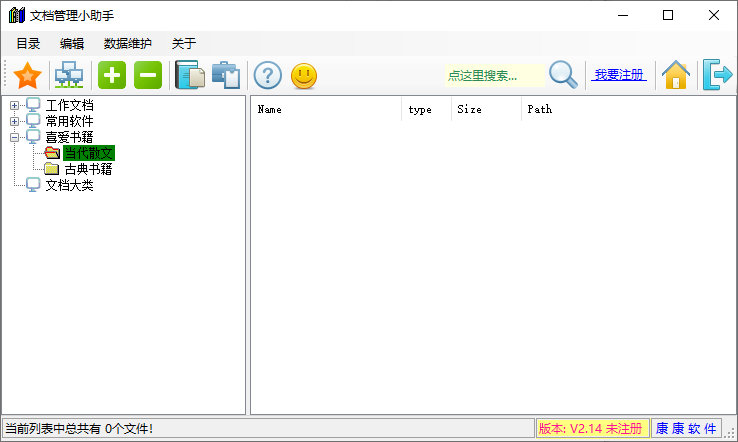Open the 目录 menu
Image resolution: width=738 pixels, height=442 pixels.
click(x=28, y=44)
